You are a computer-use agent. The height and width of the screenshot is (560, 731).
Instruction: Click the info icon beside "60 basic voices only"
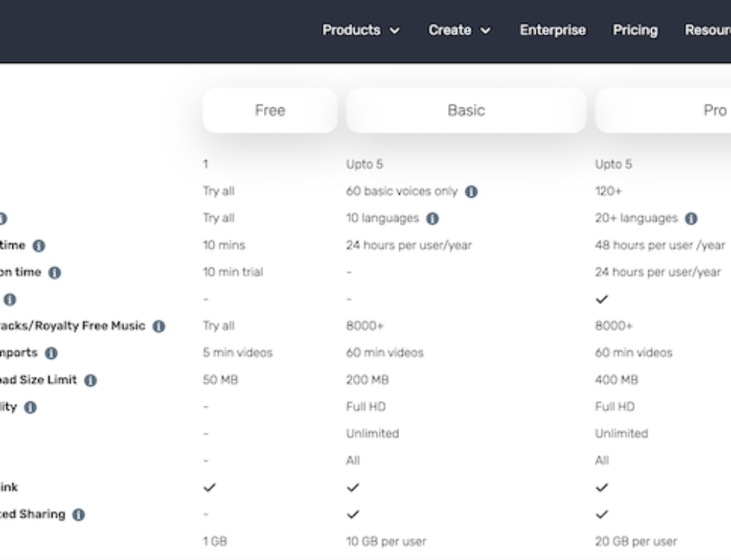tap(471, 192)
